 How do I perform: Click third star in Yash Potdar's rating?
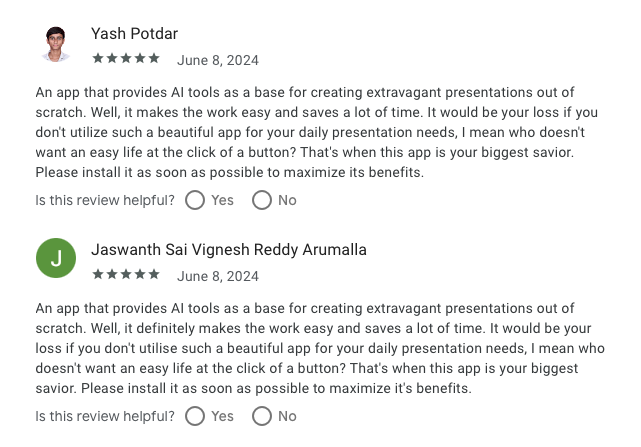(x=126, y=58)
